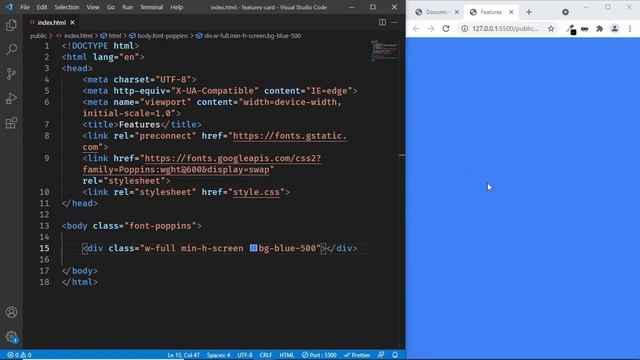Close the Document browser tab
This screenshot has width=640, height=360.
(457, 12)
